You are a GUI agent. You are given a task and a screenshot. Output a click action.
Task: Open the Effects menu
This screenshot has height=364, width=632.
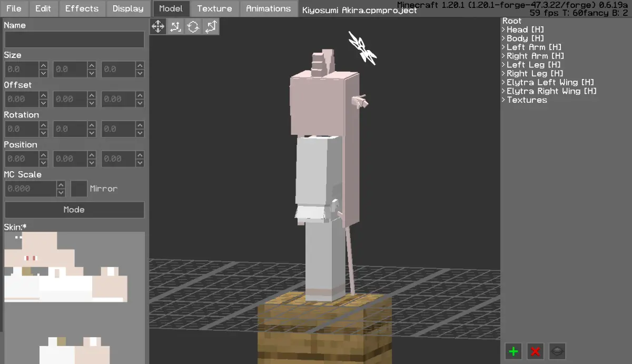point(82,8)
